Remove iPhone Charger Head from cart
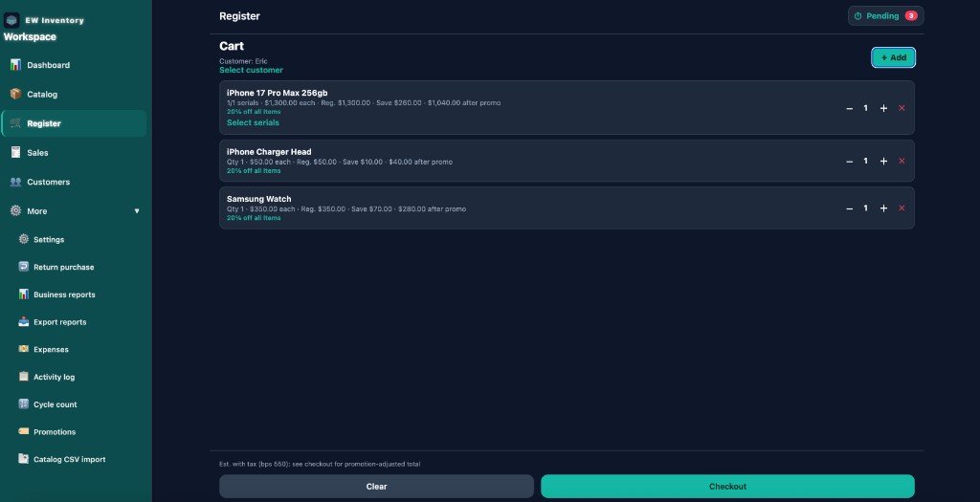Screen dimensions: 980x502 click(902, 161)
